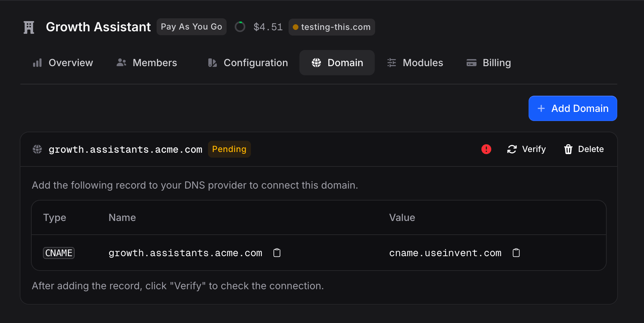The image size is (644, 323).
Task: Click the growth.assistants.acme.com name cell
Action: click(185, 253)
